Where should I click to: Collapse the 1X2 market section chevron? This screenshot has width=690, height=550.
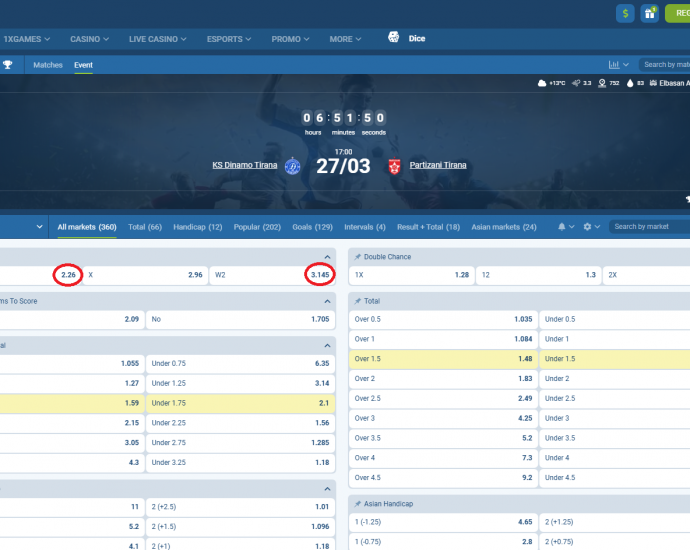[x=327, y=257]
